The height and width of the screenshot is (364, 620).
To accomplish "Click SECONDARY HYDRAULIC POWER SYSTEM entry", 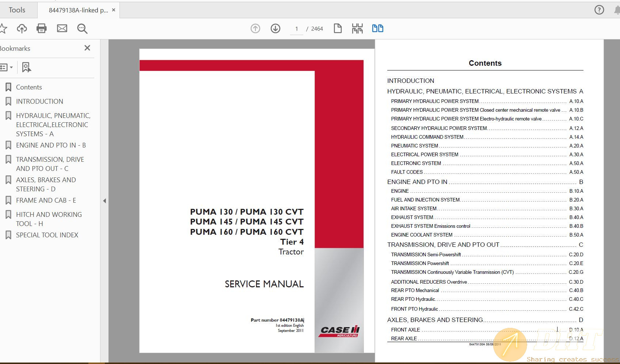I will (487, 128).
